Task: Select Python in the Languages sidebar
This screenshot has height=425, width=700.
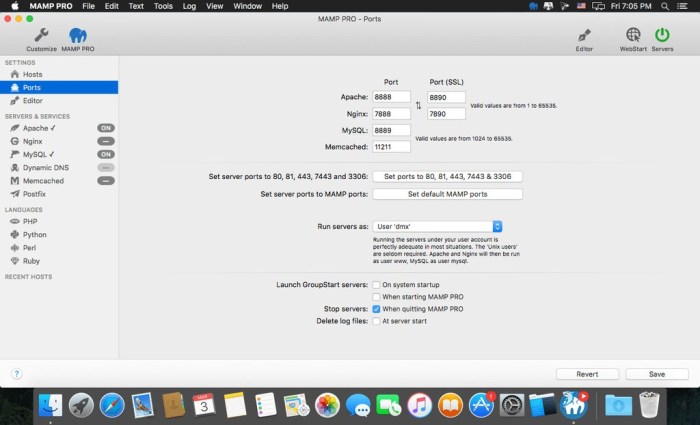Action: [x=35, y=234]
